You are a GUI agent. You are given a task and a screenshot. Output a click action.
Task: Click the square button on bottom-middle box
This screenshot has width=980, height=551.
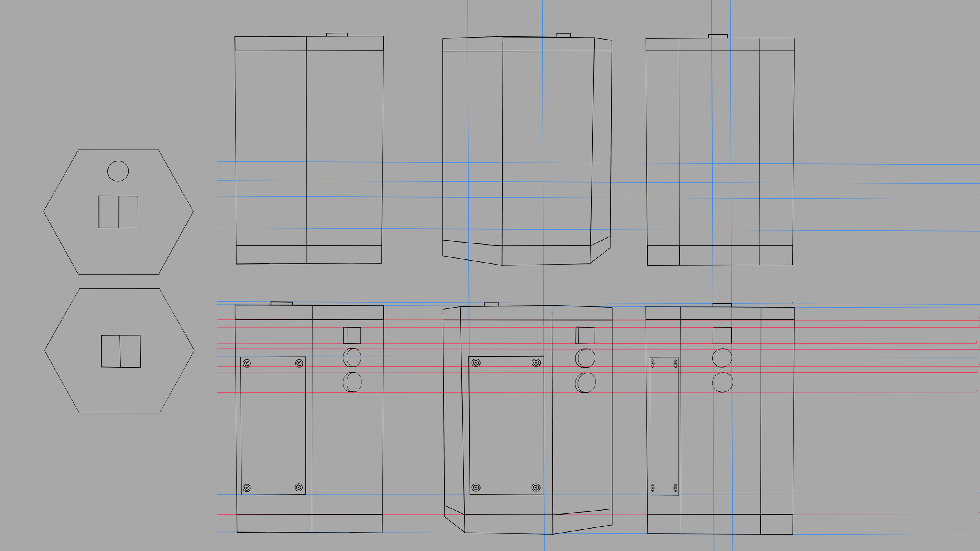586,335
